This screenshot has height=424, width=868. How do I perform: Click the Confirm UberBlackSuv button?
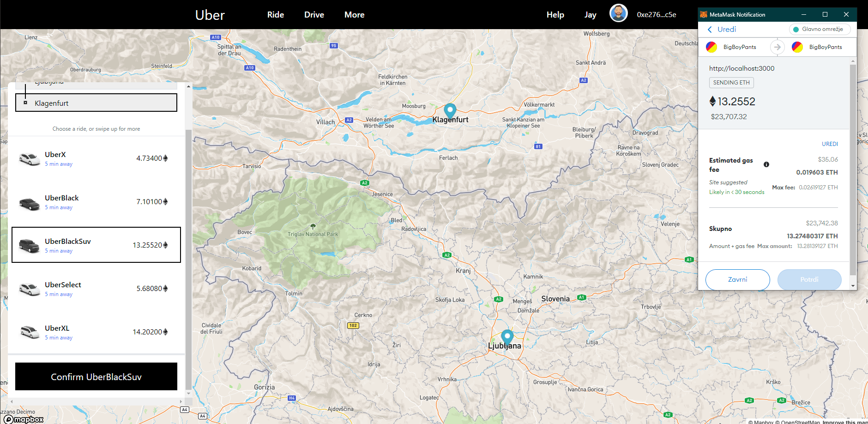[x=96, y=376]
